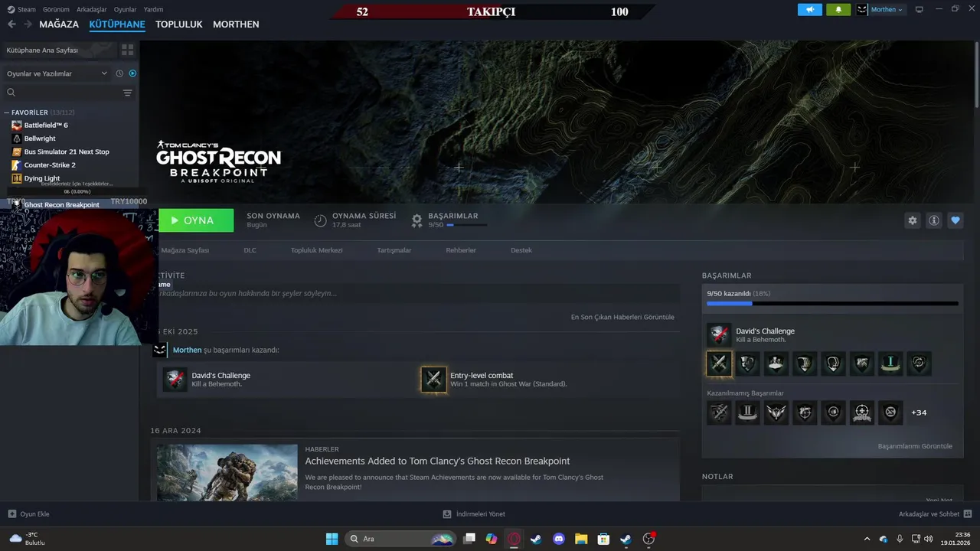Open the Tartışmalar link
Viewport: 980px width, 551px height.
point(394,250)
